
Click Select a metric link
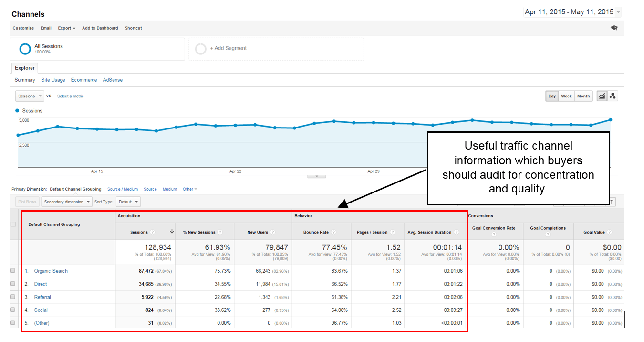point(70,96)
